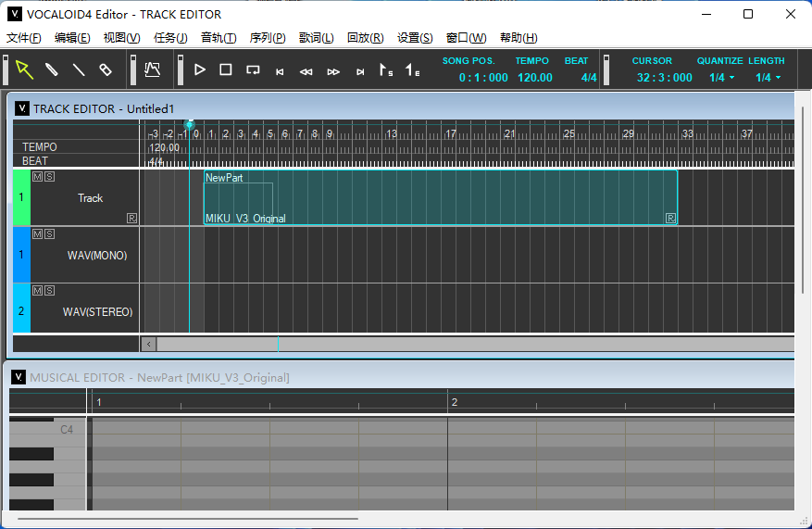This screenshot has width=812, height=529.
Task: Open the 音轨(T) menu
Action: (219, 38)
